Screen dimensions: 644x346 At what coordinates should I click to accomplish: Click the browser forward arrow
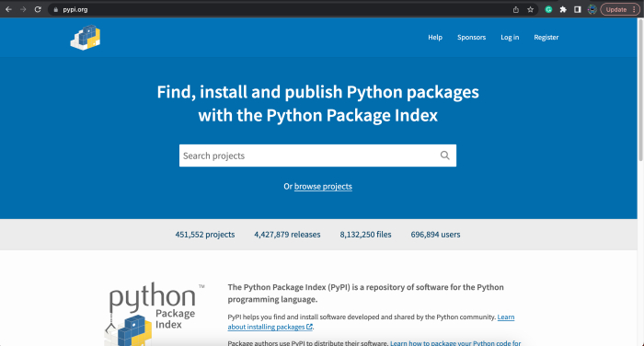[23, 9]
